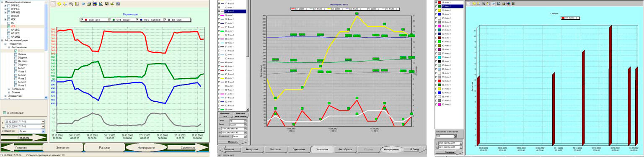Check the АР ЦВД checkbox in left tree
The image size is (644, 157).
8,30
